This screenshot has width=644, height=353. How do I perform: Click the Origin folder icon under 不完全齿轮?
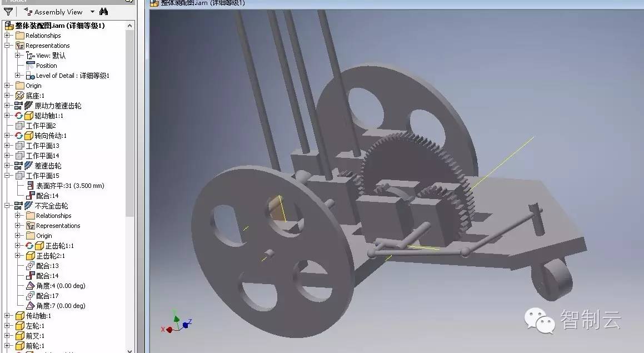(x=31, y=236)
